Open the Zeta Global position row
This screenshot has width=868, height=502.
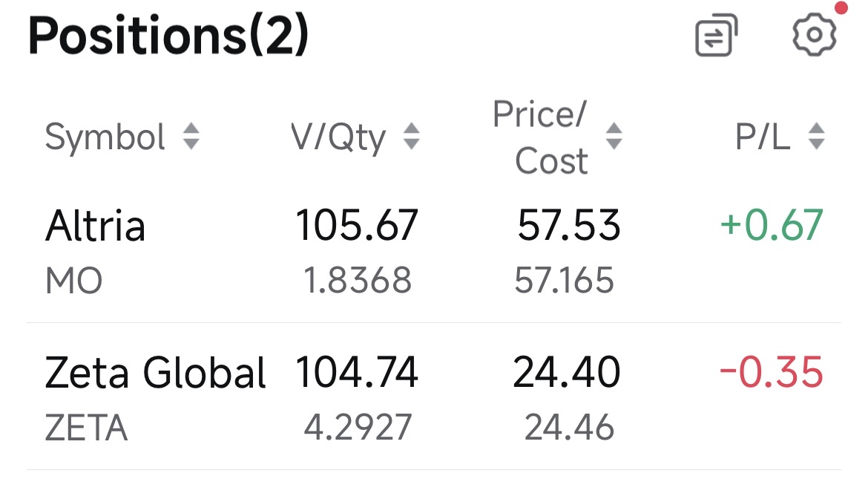pos(434,397)
